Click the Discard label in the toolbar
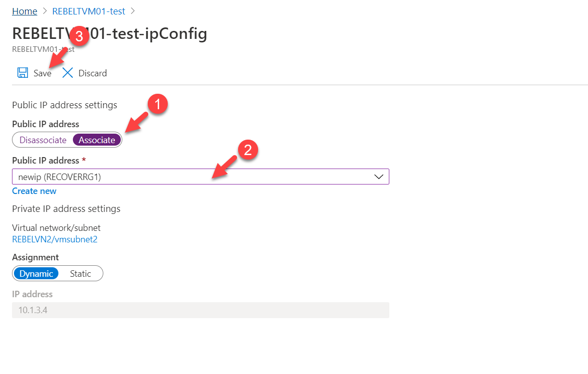588x374 pixels. (x=93, y=73)
